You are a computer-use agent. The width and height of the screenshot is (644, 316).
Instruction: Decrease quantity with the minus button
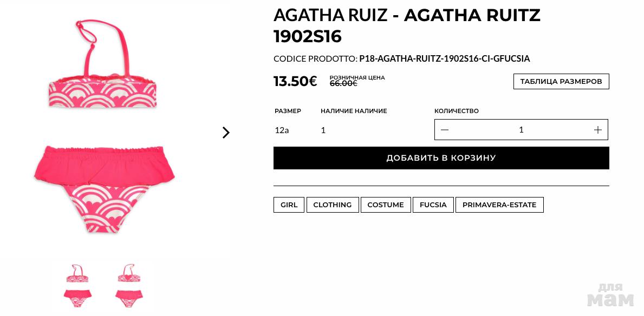coord(445,130)
